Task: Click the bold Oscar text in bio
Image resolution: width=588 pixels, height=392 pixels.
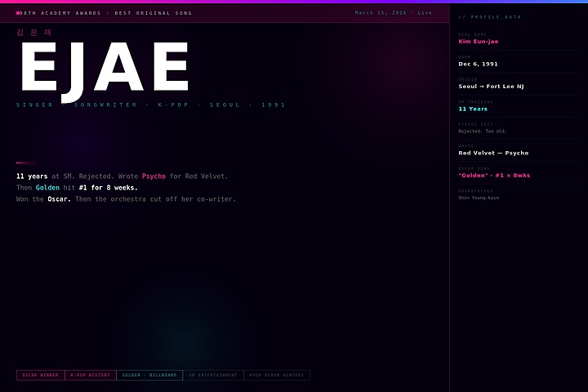Action: tap(59, 199)
